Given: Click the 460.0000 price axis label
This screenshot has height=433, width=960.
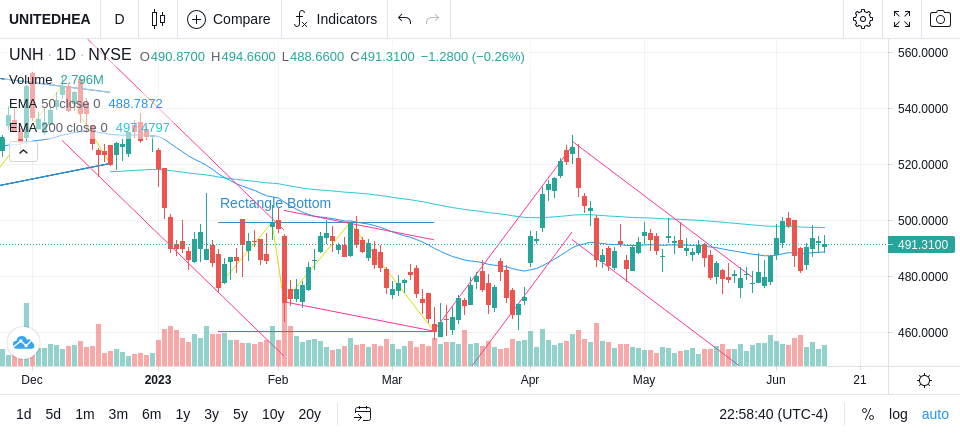Looking at the screenshot, I should [923, 333].
